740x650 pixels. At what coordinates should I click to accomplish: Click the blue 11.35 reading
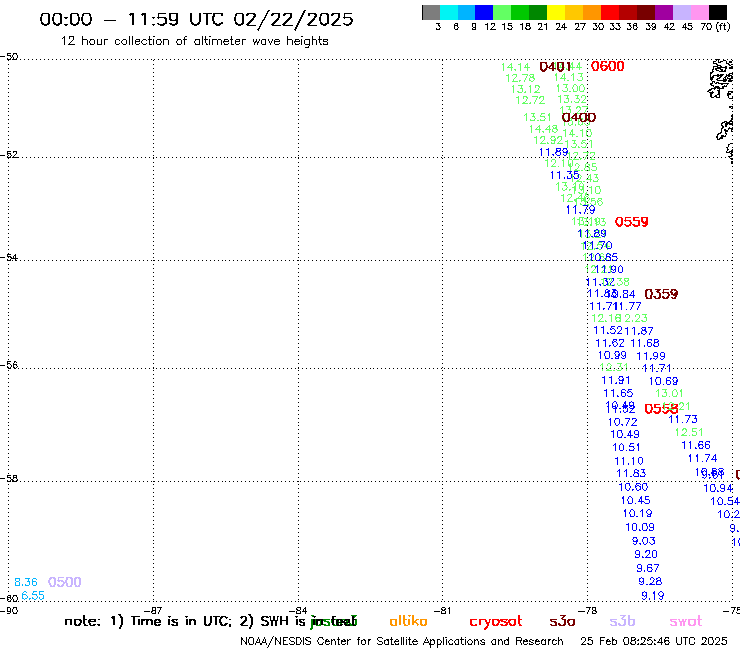pyautogui.click(x=564, y=176)
